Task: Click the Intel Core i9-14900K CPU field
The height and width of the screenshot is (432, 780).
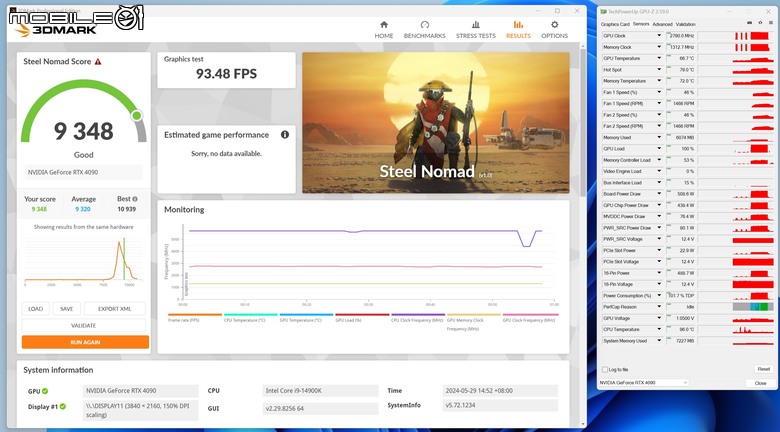Action: (320, 391)
